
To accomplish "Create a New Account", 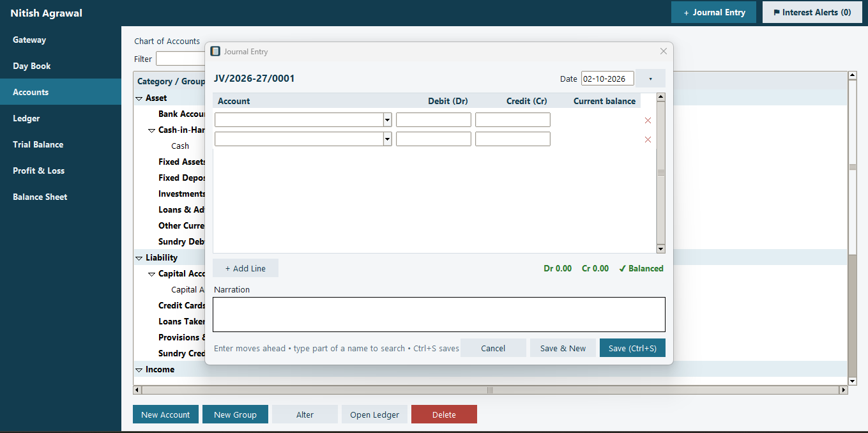I will (165, 414).
